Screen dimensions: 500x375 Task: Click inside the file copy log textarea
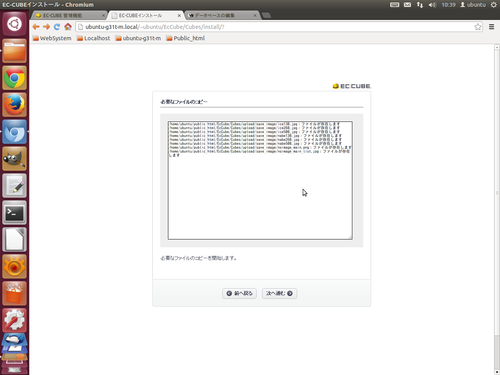(x=260, y=180)
